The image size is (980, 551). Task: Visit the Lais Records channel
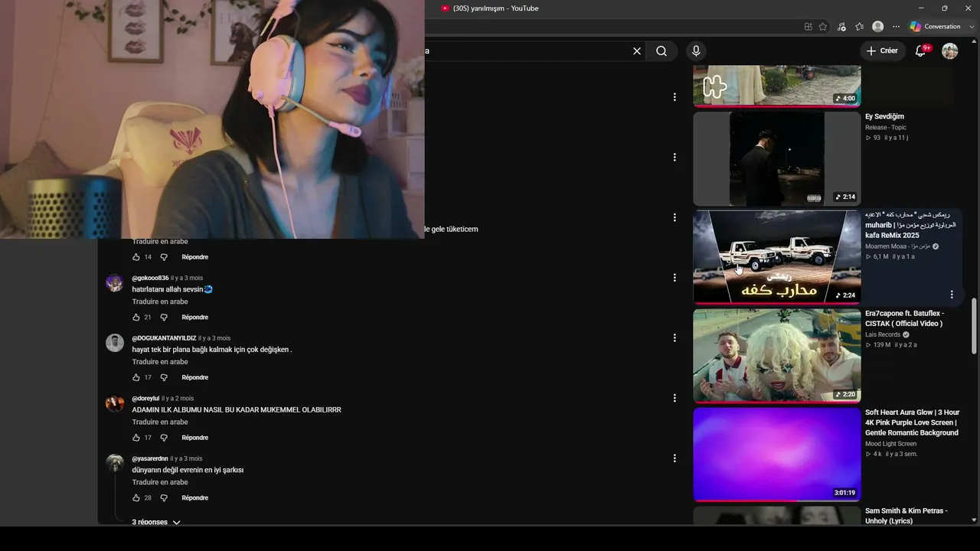tap(883, 334)
